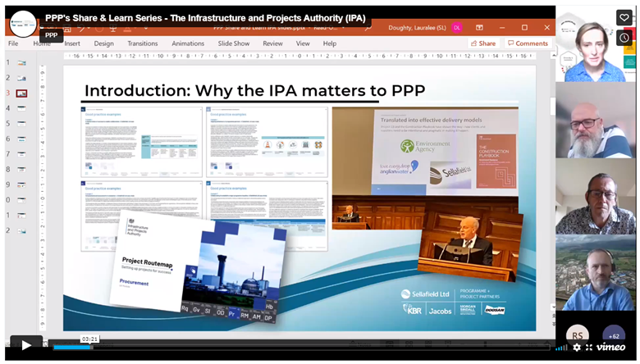The height and width of the screenshot is (364, 640).
Task: Select slide 9 thumbnail
Action: 21,184
